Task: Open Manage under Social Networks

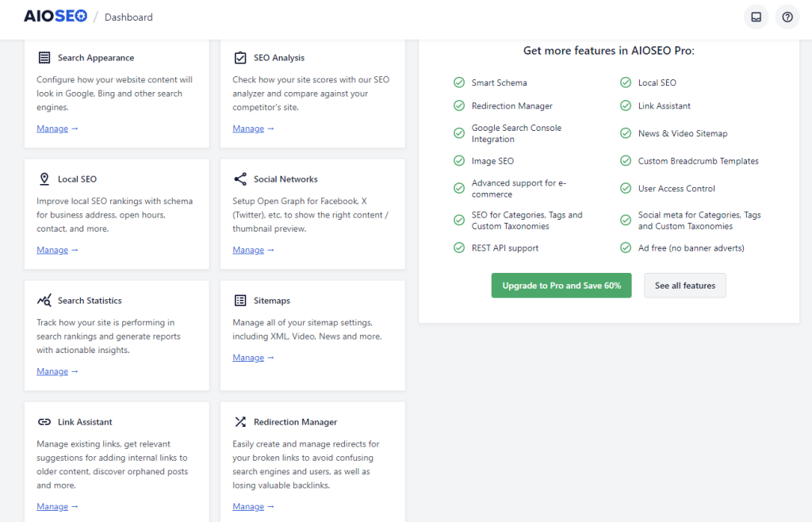Action: [x=248, y=249]
